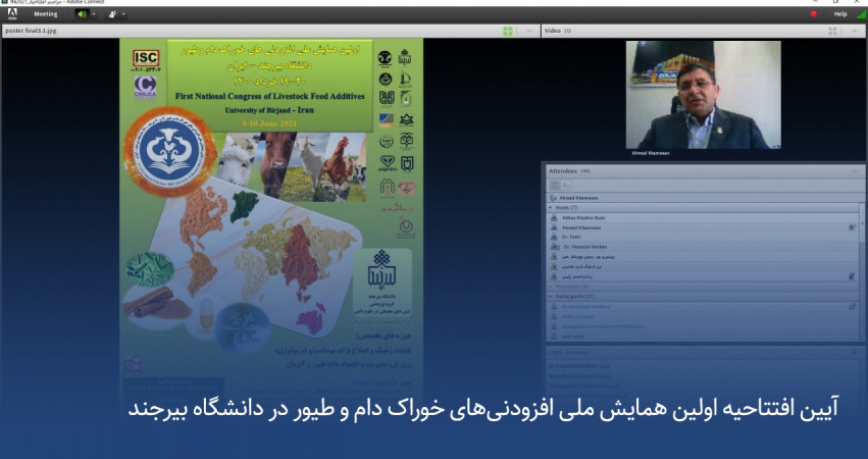Click the Attendees scrollbar
This screenshot has height=459, width=868.
(x=862, y=222)
